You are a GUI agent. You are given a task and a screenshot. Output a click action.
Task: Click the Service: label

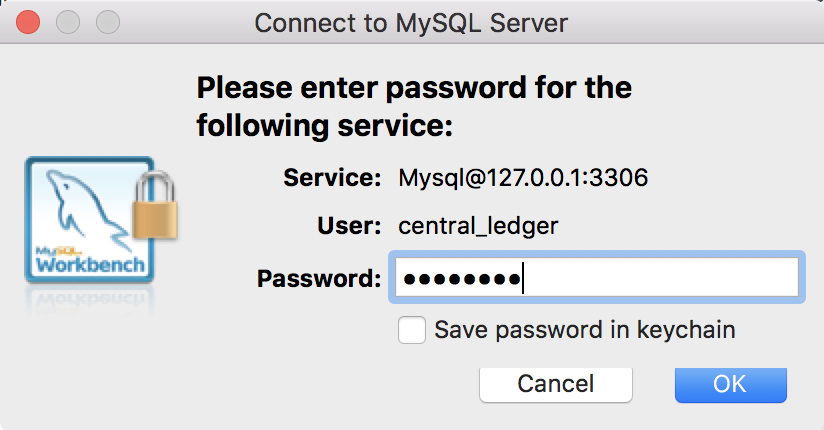[332, 179]
